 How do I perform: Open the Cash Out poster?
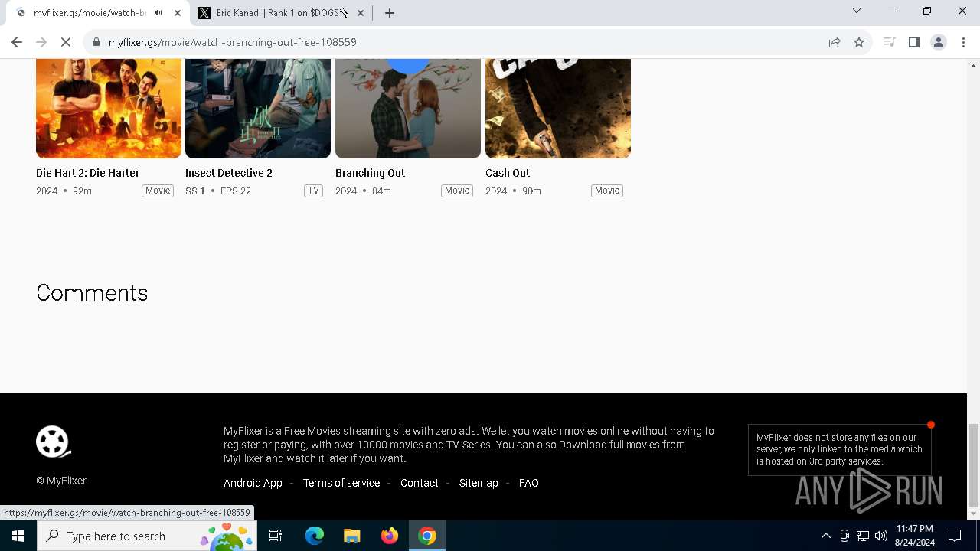[x=558, y=108]
